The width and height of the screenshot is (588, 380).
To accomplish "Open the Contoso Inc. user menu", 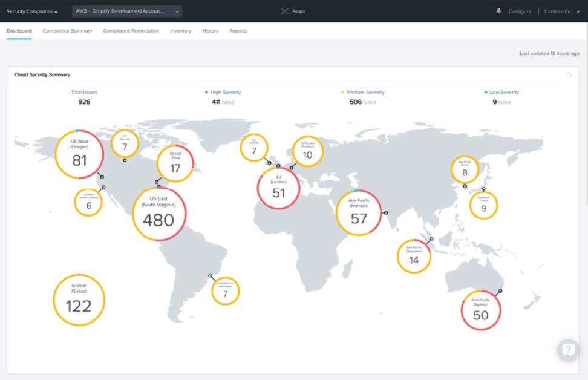I will (562, 11).
